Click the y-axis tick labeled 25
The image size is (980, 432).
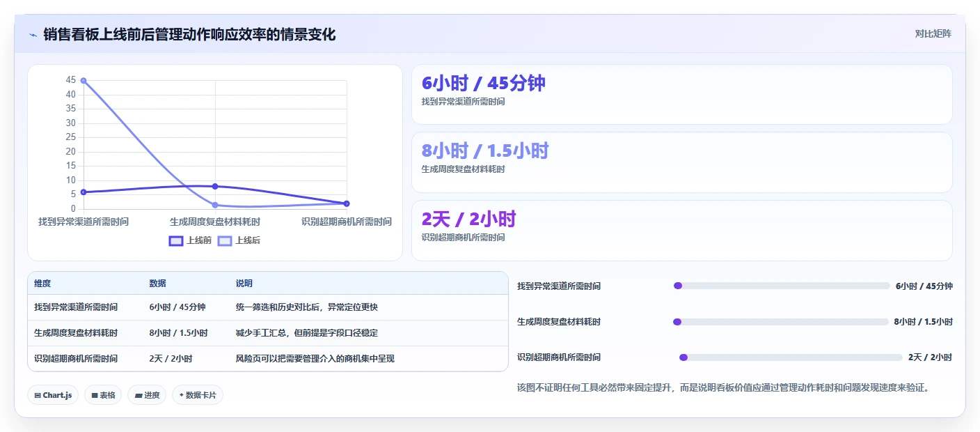(71, 137)
